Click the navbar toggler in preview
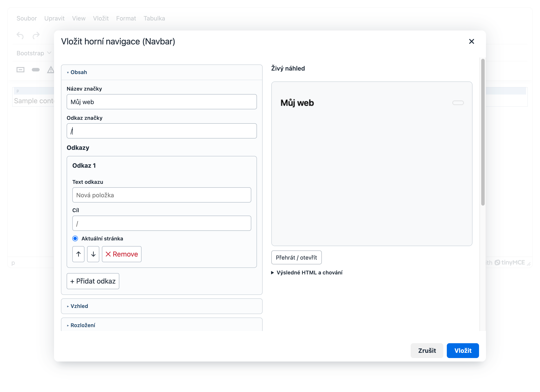Viewport: 540px width, 392px height. (x=458, y=103)
